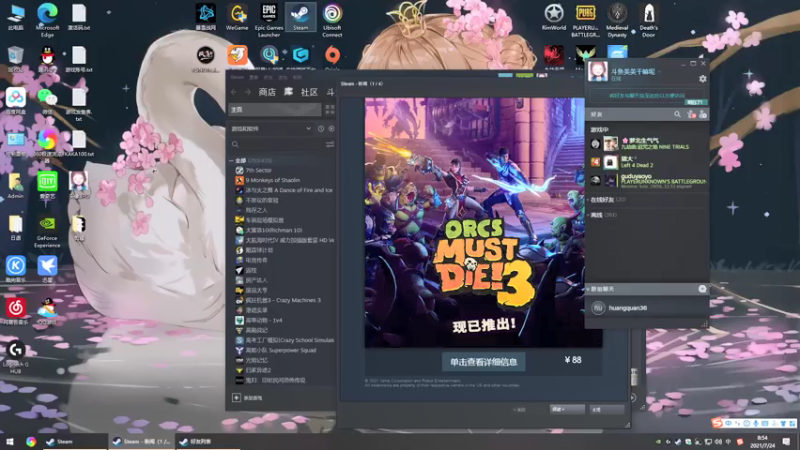Open the Steam menu in menu bar
Image resolution: width=800 pixels, height=450 pixels.
tap(237, 77)
